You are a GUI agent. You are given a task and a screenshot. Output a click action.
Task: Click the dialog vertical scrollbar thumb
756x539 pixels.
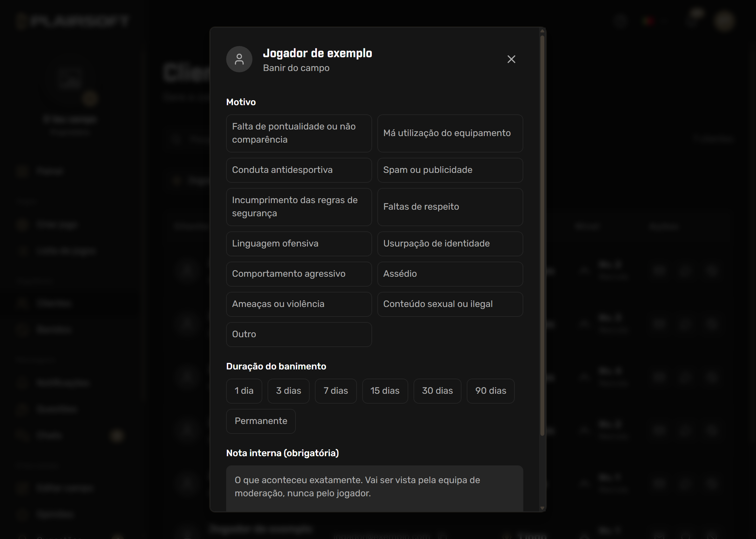coord(542,236)
